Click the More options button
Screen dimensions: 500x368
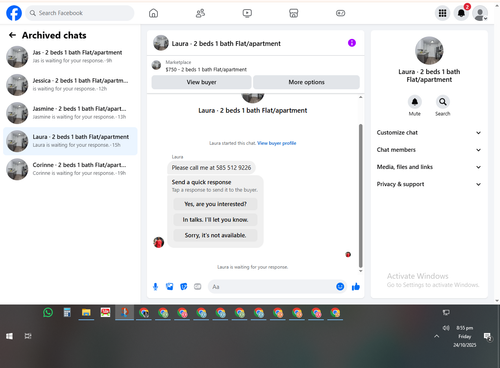click(x=306, y=82)
